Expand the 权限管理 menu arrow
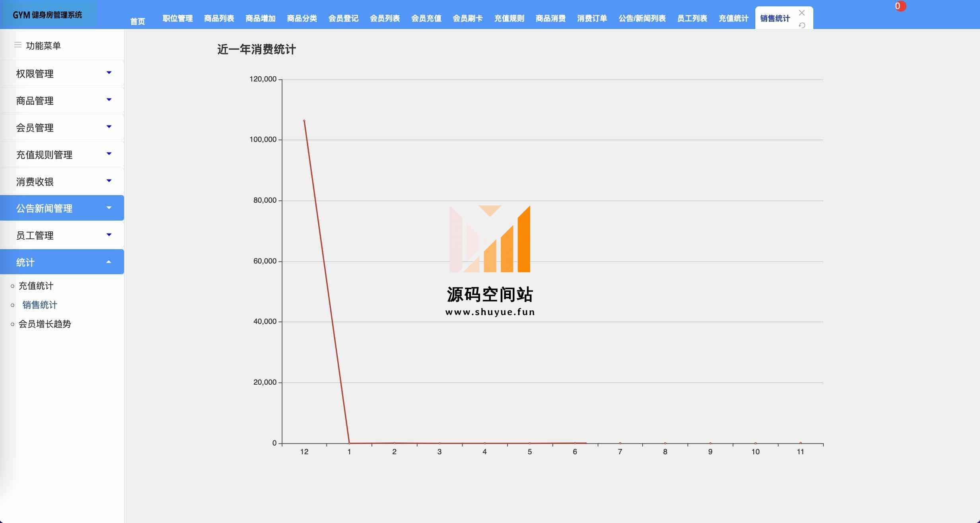The image size is (980, 523). [x=109, y=73]
